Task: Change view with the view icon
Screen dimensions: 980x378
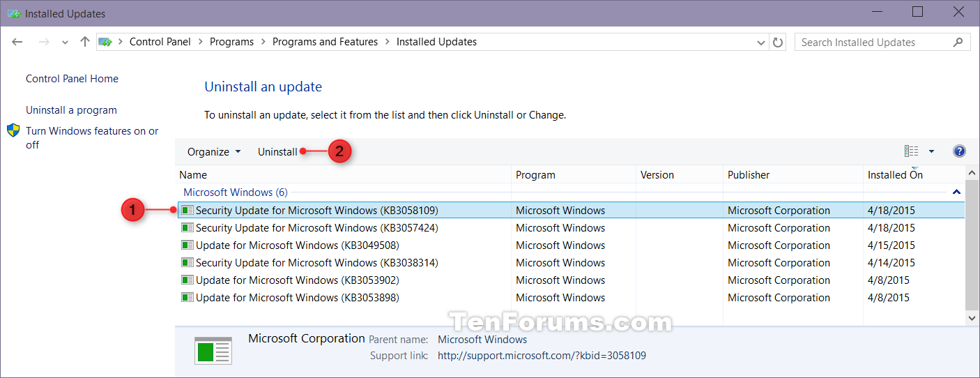Action: [x=911, y=151]
